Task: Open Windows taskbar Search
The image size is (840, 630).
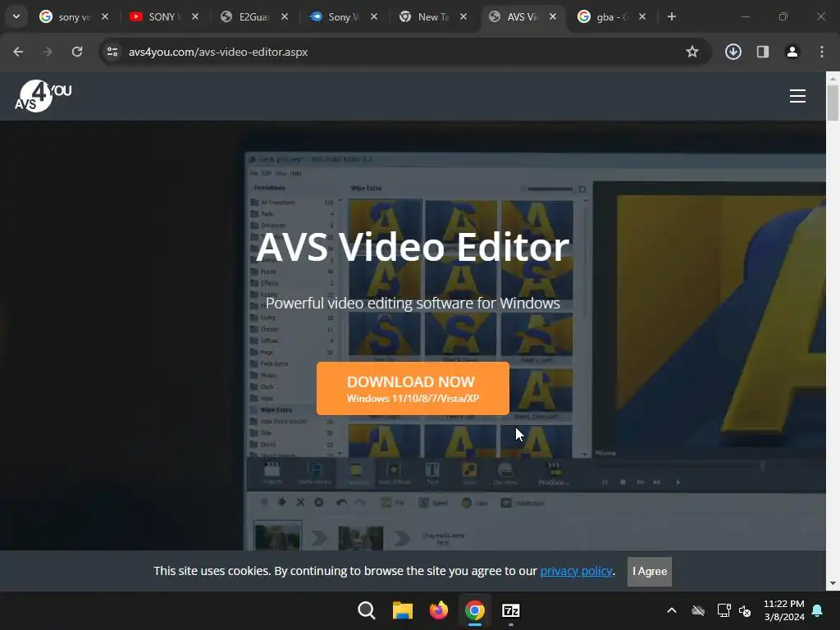Action: pyautogui.click(x=367, y=610)
